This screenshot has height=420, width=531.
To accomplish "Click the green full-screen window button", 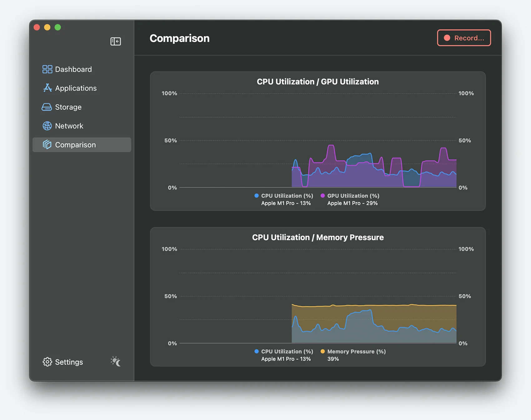I will tap(58, 27).
